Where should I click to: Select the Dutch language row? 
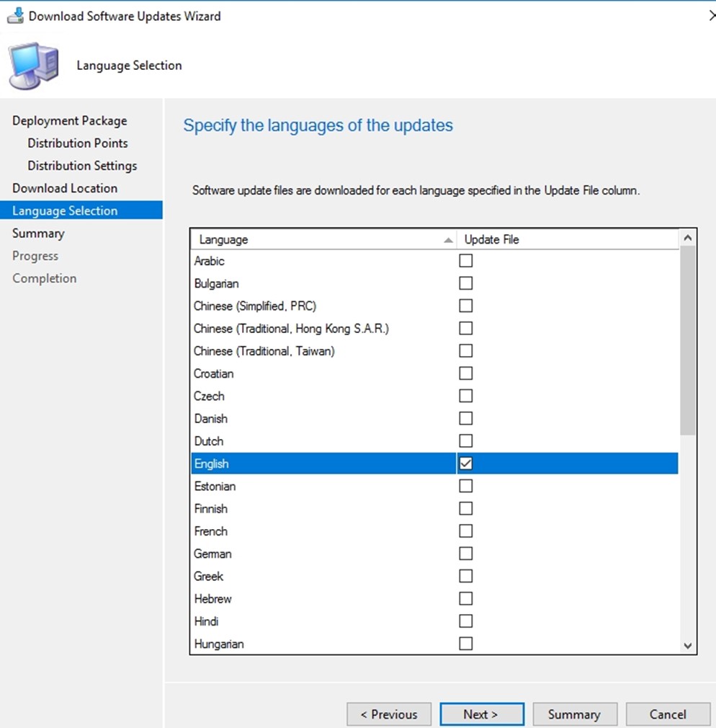pyautogui.click(x=434, y=440)
